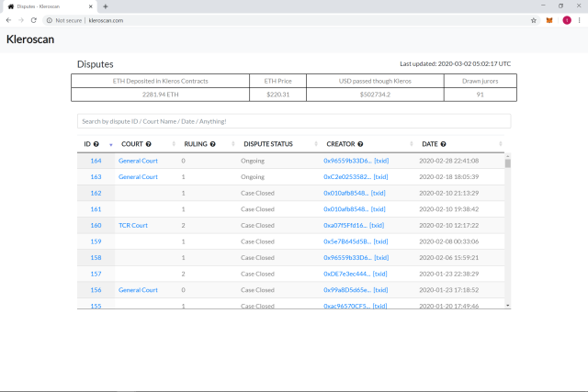
Task: Open a new browser tab
Action: pos(106,6)
